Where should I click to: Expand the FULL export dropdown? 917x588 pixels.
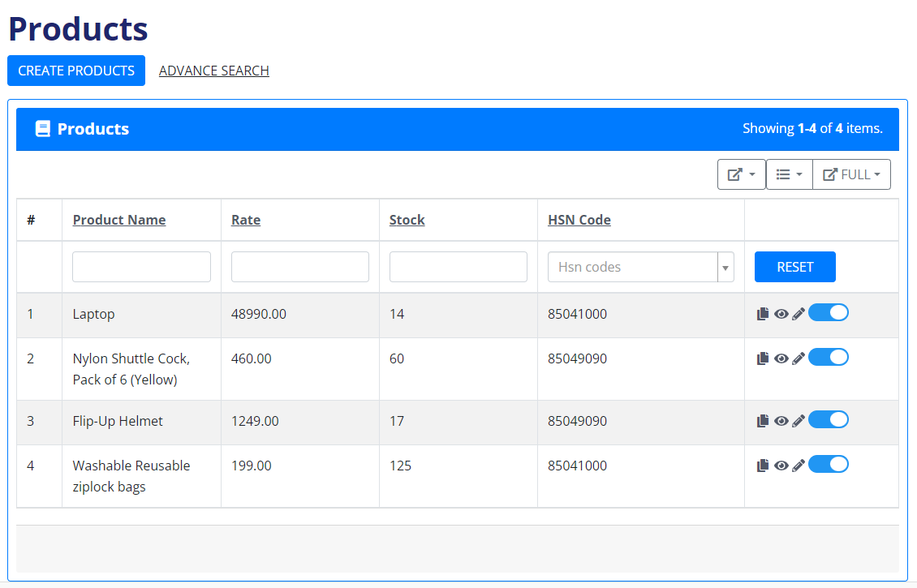coord(851,174)
